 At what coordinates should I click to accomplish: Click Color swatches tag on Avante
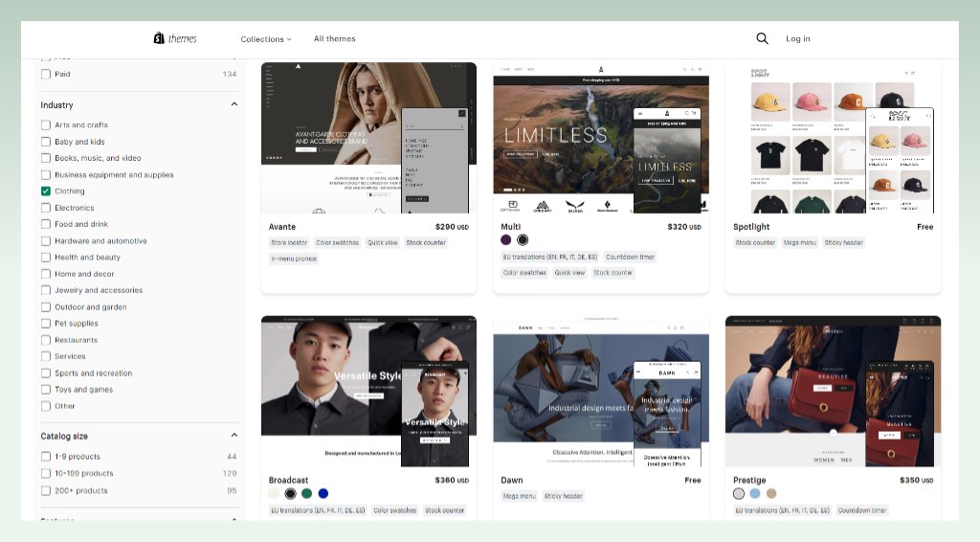click(x=338, y=242)
